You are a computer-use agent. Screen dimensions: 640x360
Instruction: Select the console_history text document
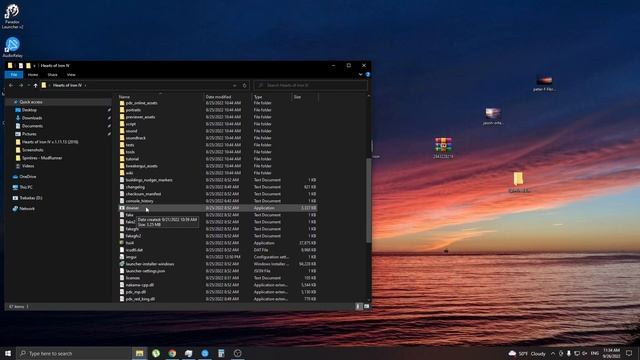pyautogui.click(x=218, y=201)
